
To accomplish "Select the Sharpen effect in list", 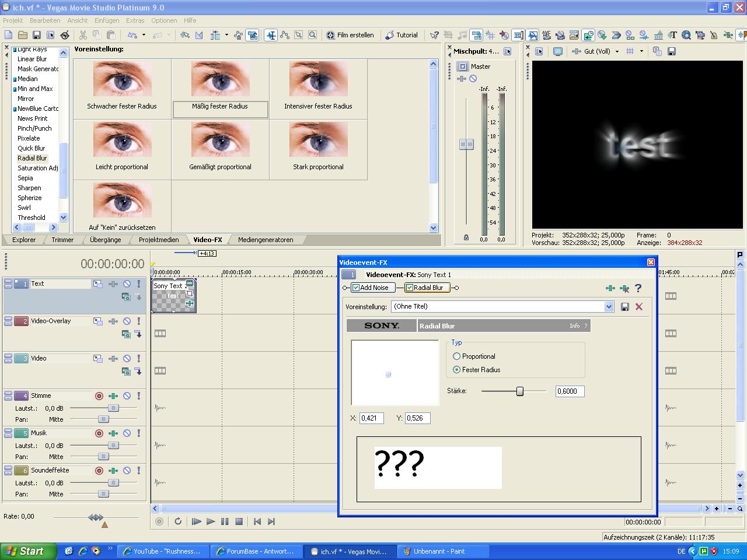I will tap(29, 188).
